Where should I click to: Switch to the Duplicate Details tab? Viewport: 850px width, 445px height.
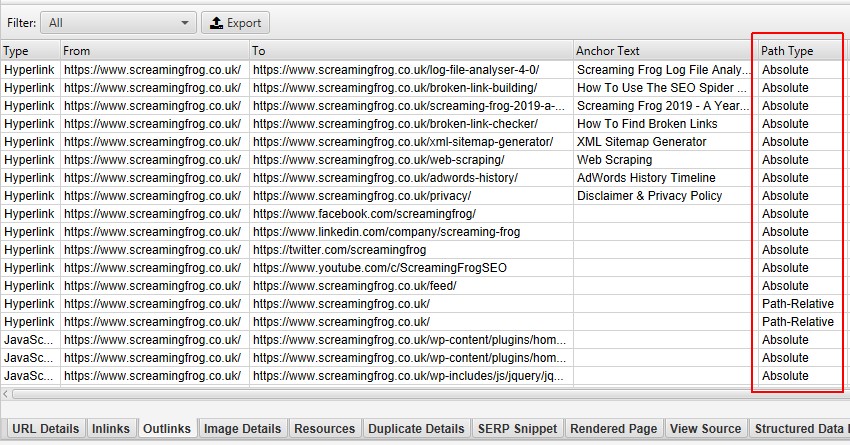[x=416, y=429]
